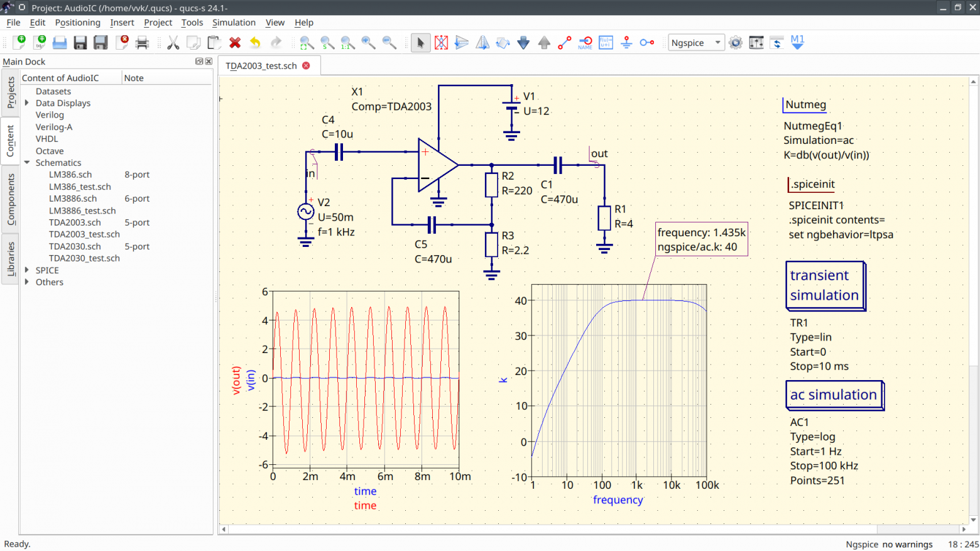Create a new text document
The image size is (980, 551).
(40, 43)
